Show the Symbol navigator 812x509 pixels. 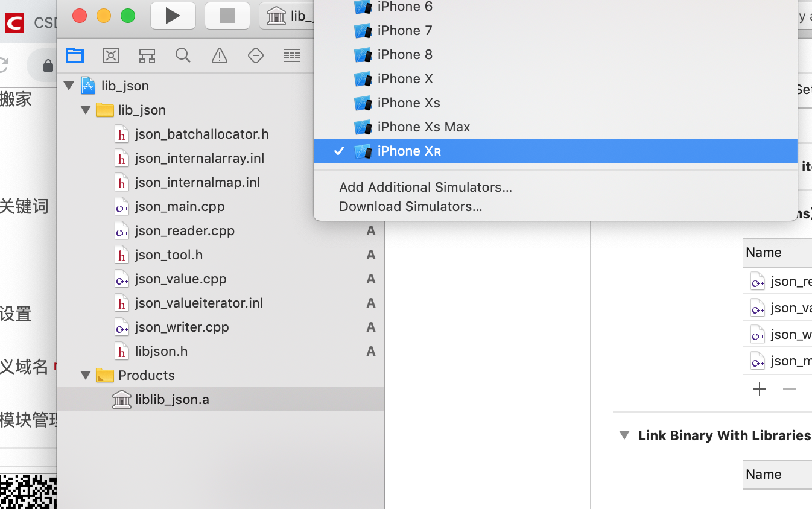click(147, 56)
